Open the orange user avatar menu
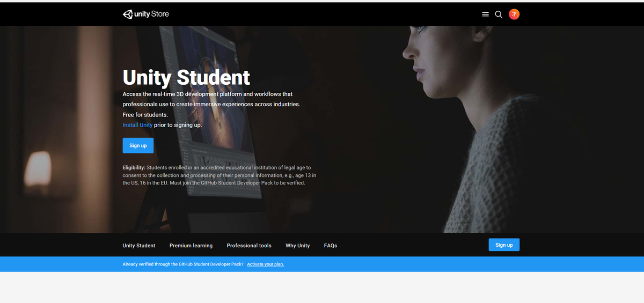This screenshot has width=644, height=303. 514,14
